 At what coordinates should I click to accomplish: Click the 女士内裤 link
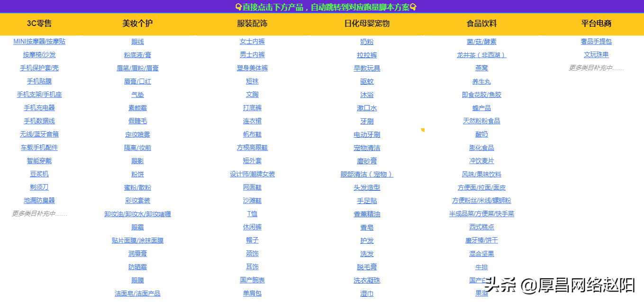[x=252, y=42]
